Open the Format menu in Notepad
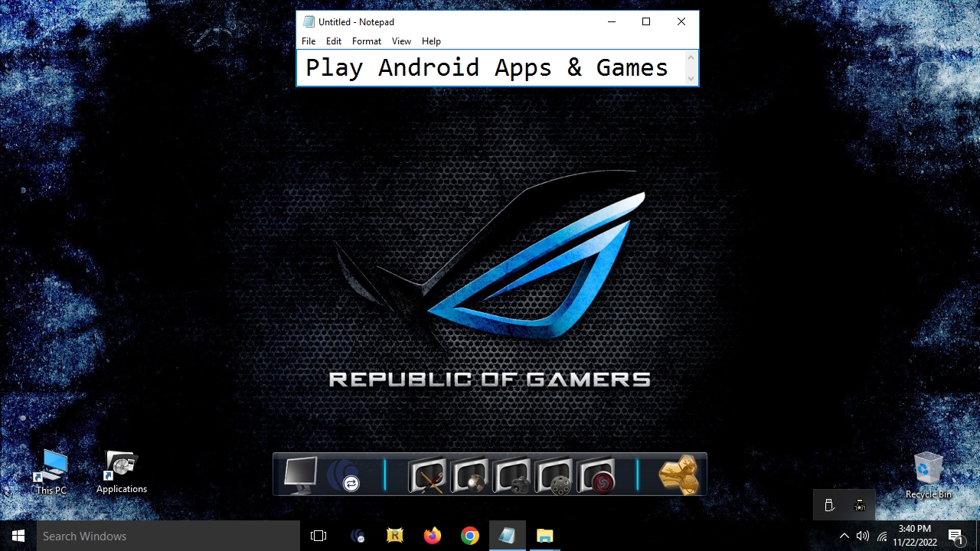Screen dimensions: 980x551 366,41
